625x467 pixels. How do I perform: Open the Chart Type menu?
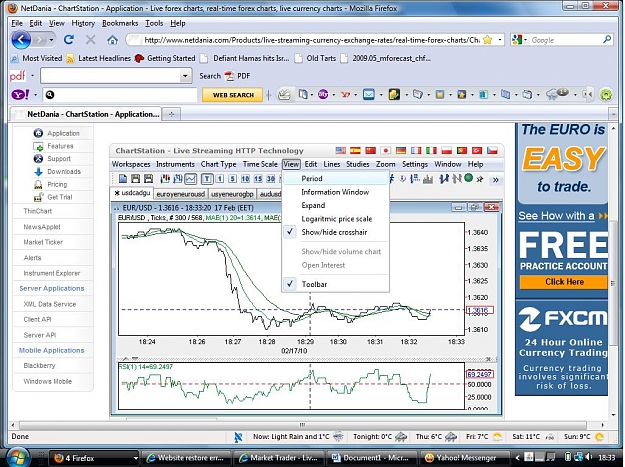tap(218, 164)
